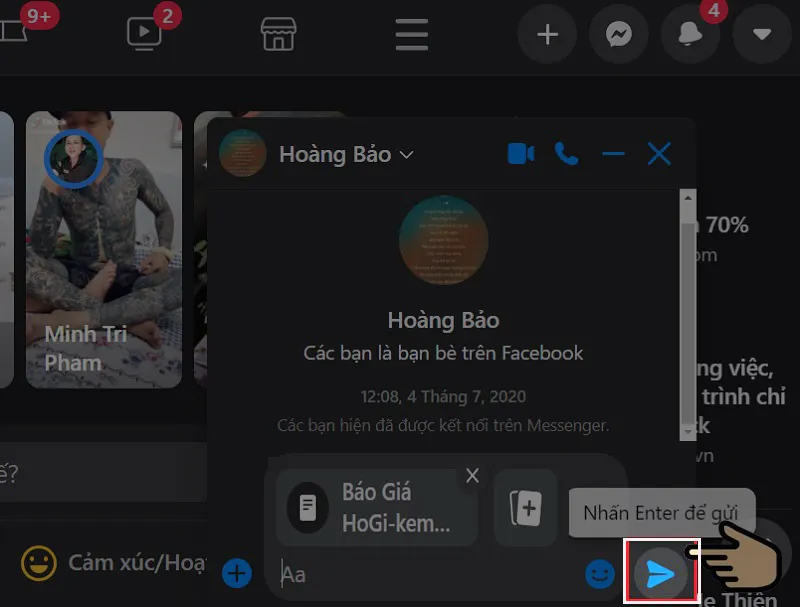The height and width of the screenshot is (607, 800).
Task: Start a voice call with Hoàng Bảo
Action: 567,154
